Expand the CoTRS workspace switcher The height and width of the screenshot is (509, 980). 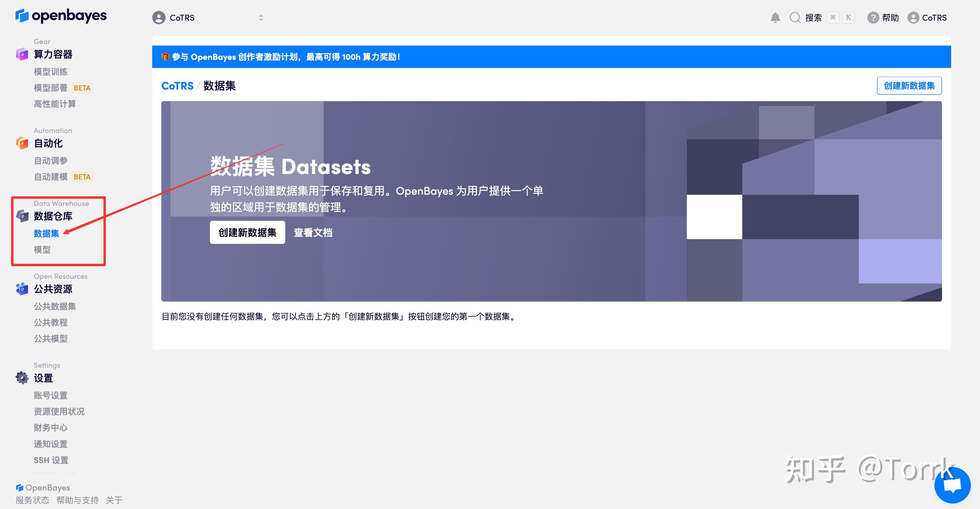point(261,18)
